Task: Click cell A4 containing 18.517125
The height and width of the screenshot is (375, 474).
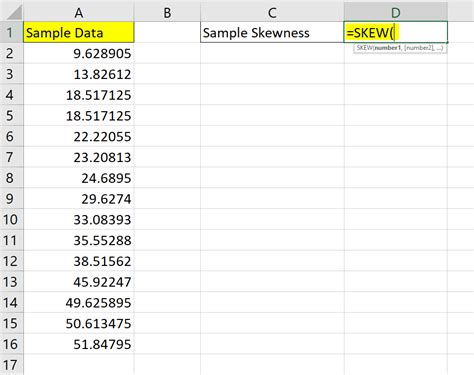Action: [79, 95]
